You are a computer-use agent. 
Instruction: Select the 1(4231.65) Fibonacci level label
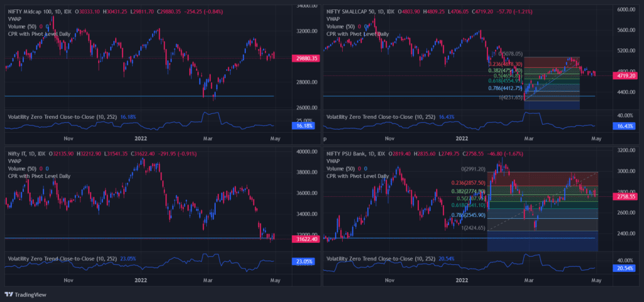(511, 98)
